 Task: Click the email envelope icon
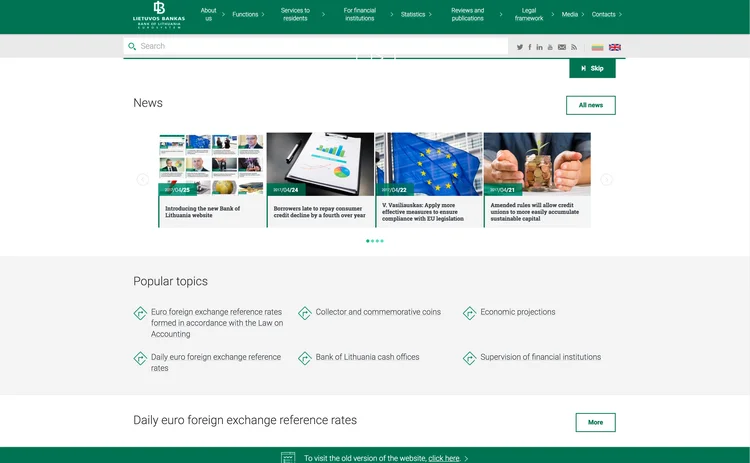click(x=562, y=47)
